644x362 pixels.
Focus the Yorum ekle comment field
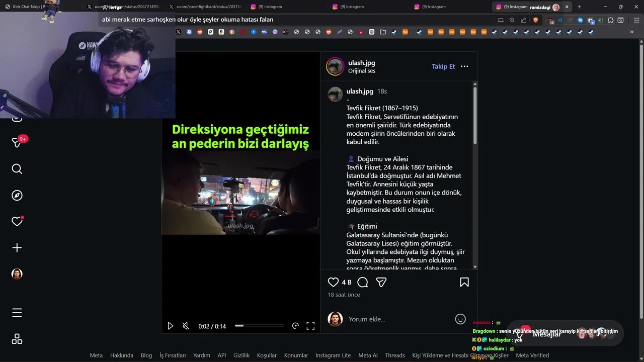397,319
